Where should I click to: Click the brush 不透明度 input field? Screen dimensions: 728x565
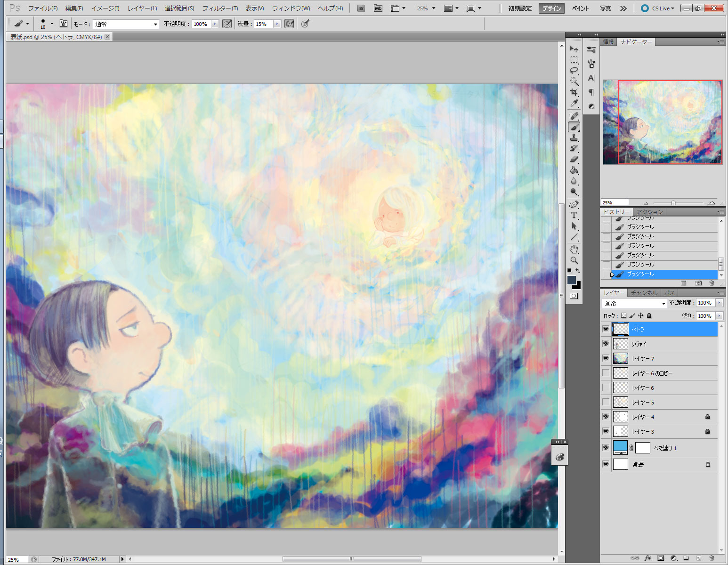[x=202, y=24]
